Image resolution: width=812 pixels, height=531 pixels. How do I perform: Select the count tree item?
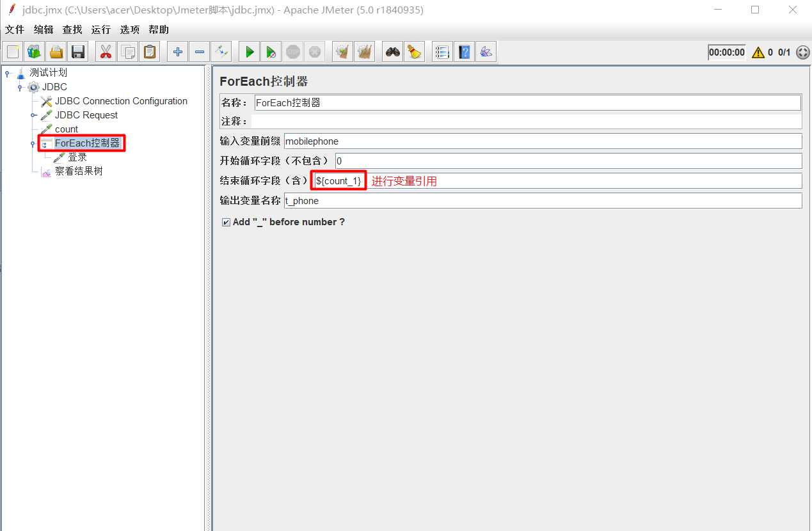[x=67, y=129]
